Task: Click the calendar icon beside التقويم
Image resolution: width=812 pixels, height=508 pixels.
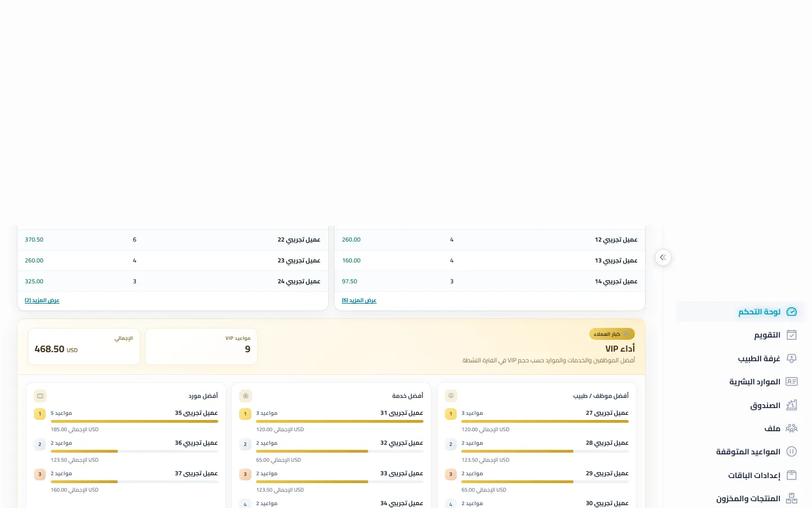Action: 792,335
